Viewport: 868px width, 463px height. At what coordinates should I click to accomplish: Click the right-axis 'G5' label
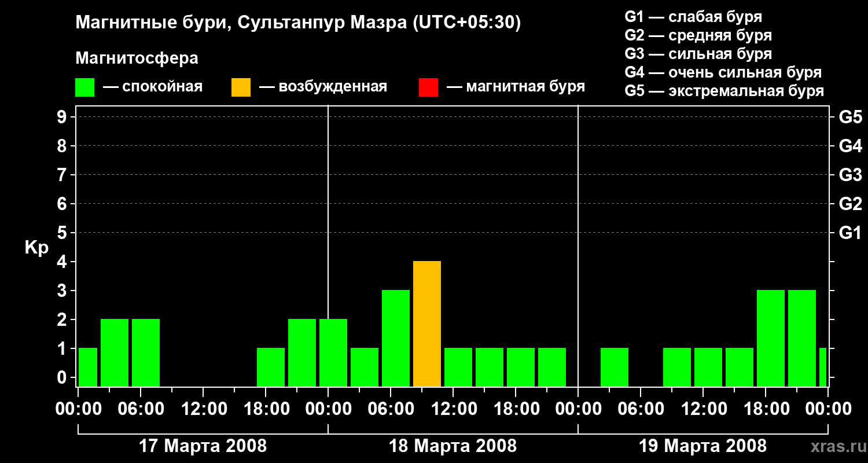tap(850, 117)
